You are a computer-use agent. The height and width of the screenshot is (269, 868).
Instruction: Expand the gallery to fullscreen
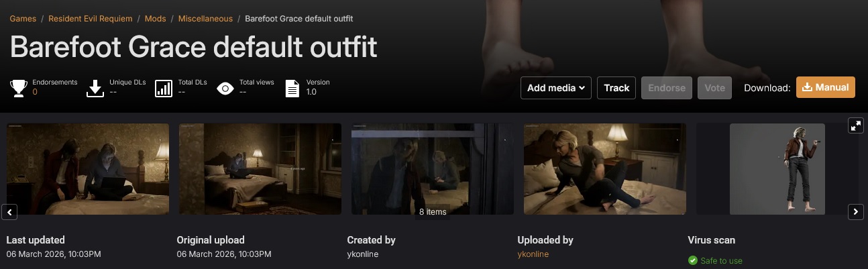pyautogui.click(x=855, y=125)
